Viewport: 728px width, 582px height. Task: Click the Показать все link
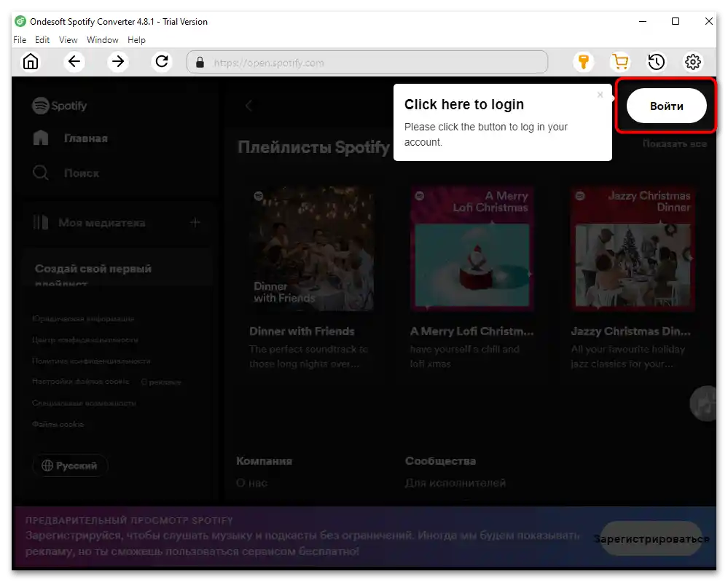click(x=675, y=144)
